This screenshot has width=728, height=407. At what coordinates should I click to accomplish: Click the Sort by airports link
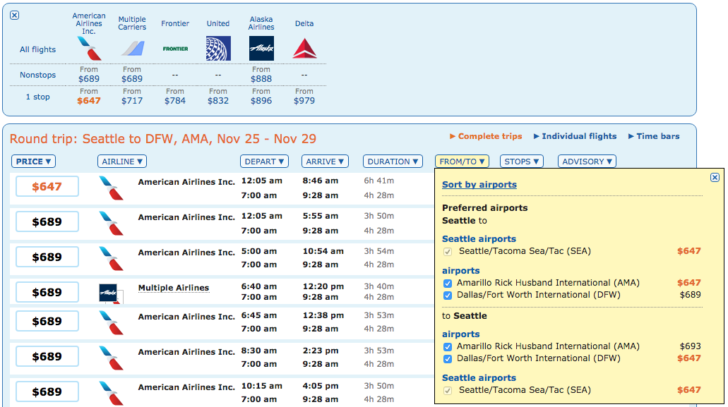click(479, 185)
